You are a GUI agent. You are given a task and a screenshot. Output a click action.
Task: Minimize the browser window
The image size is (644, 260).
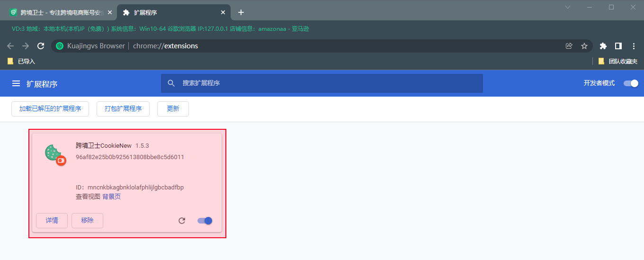590,7
